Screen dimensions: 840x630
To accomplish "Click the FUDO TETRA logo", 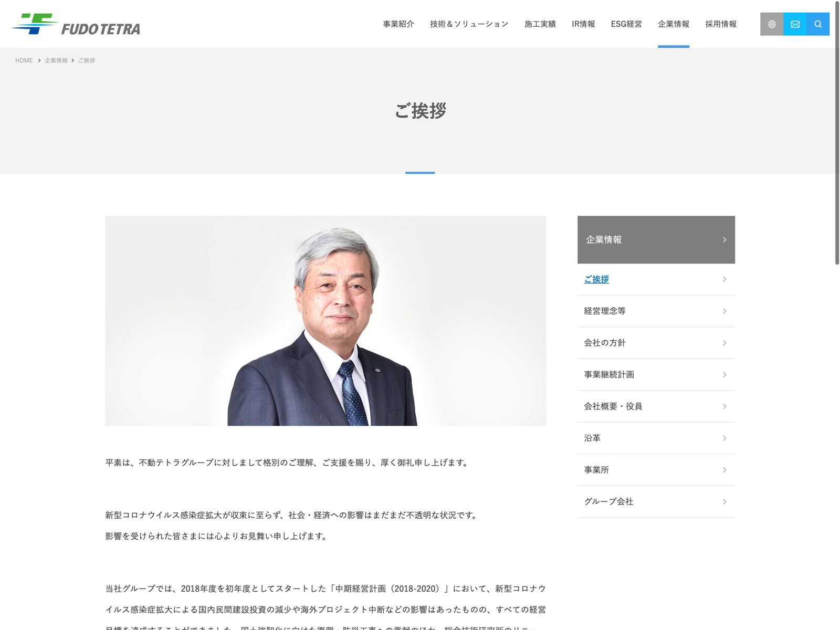I will tap(76, 25).
